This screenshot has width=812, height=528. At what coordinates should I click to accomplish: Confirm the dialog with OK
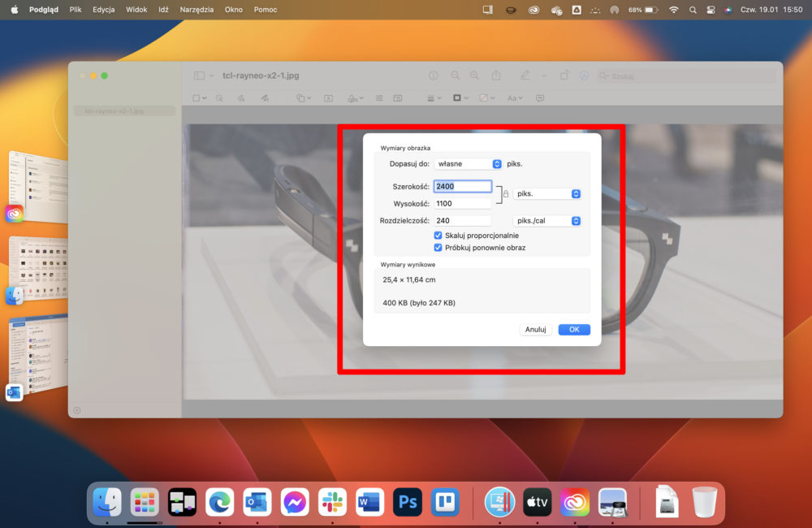574,330
